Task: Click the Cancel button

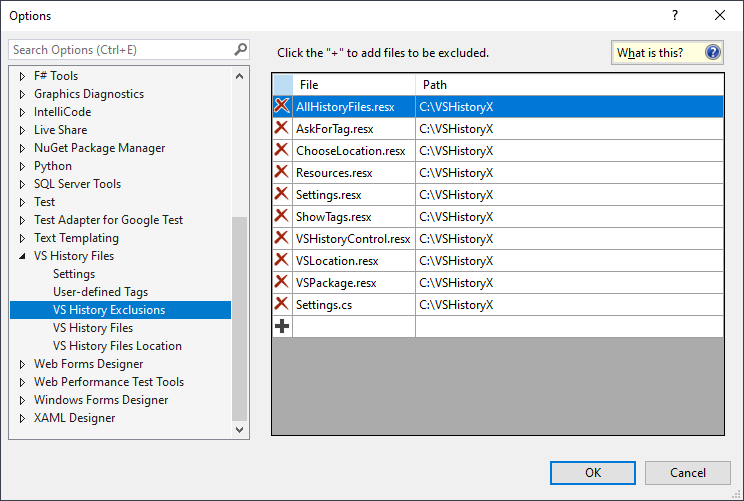Action: point(688,473)
